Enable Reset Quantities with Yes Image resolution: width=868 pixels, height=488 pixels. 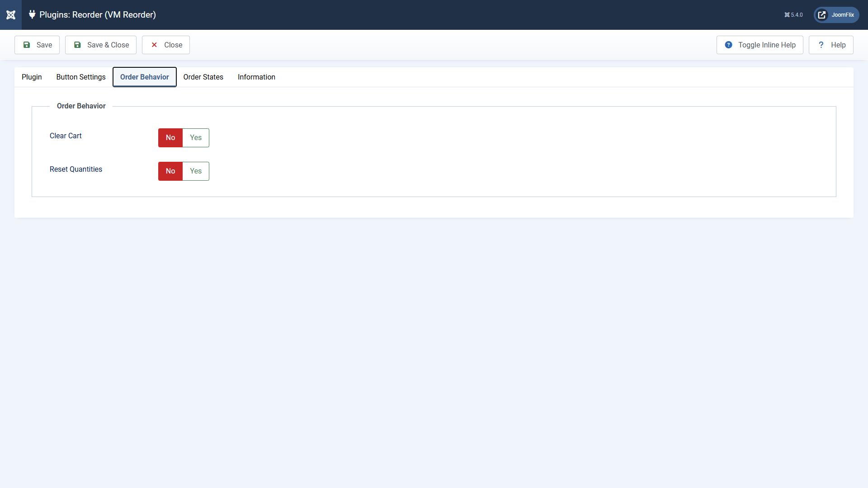pyautogui.click(x=196, y=171)
